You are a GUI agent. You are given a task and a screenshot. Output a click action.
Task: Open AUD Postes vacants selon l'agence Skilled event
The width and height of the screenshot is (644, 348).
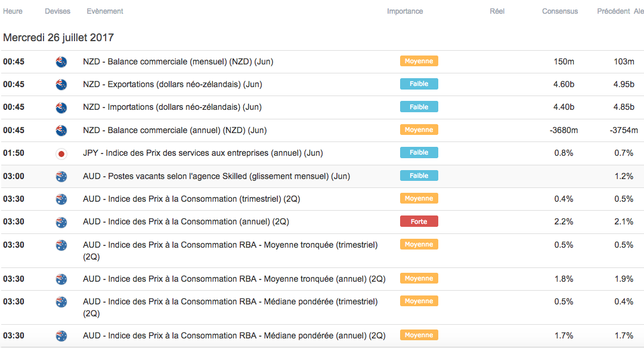click(216, 176)
